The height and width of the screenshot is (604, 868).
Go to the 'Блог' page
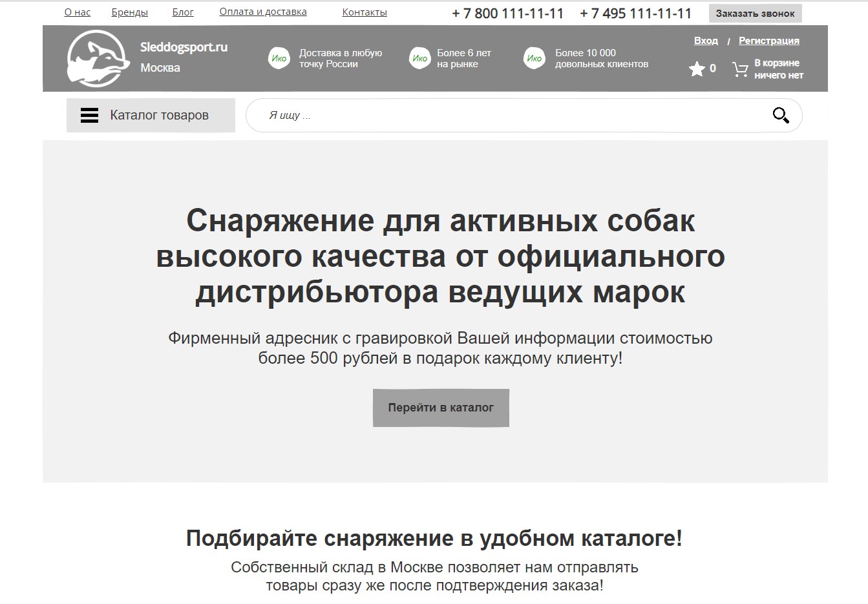183,12
